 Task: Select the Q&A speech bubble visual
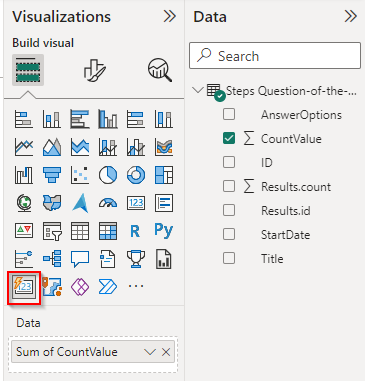pyautogui.click(x=80, y=259)
